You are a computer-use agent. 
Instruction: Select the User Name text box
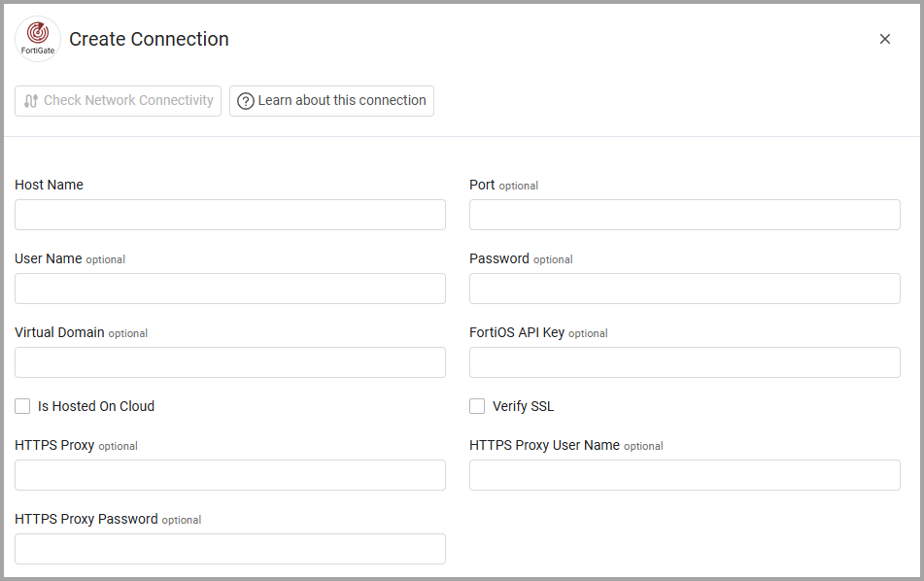pos(230,289)
